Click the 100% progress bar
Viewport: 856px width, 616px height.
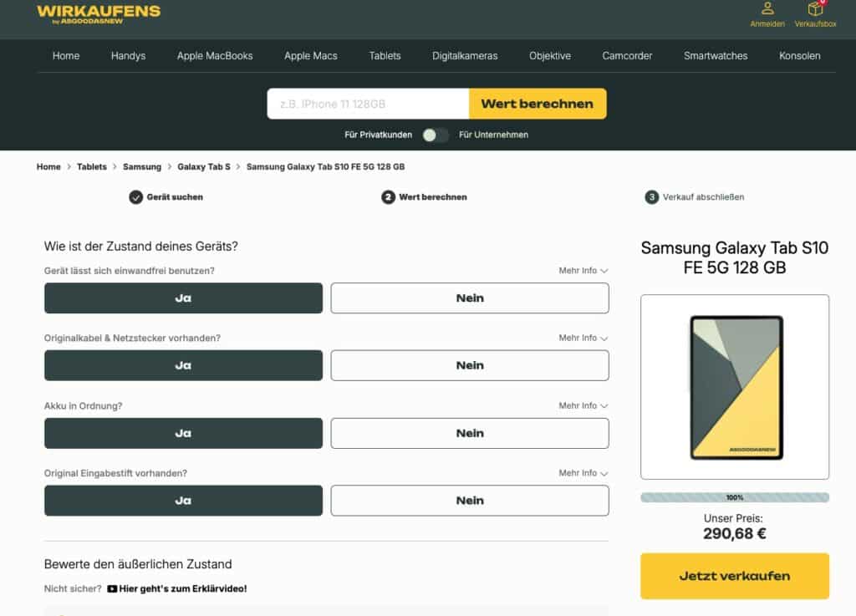735,497
